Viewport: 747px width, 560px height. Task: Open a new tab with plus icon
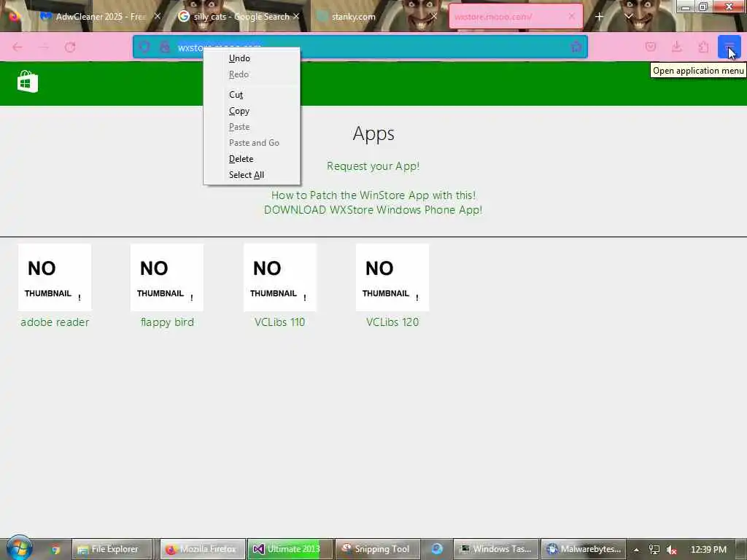pyautogui.click(x=600, y=17)
